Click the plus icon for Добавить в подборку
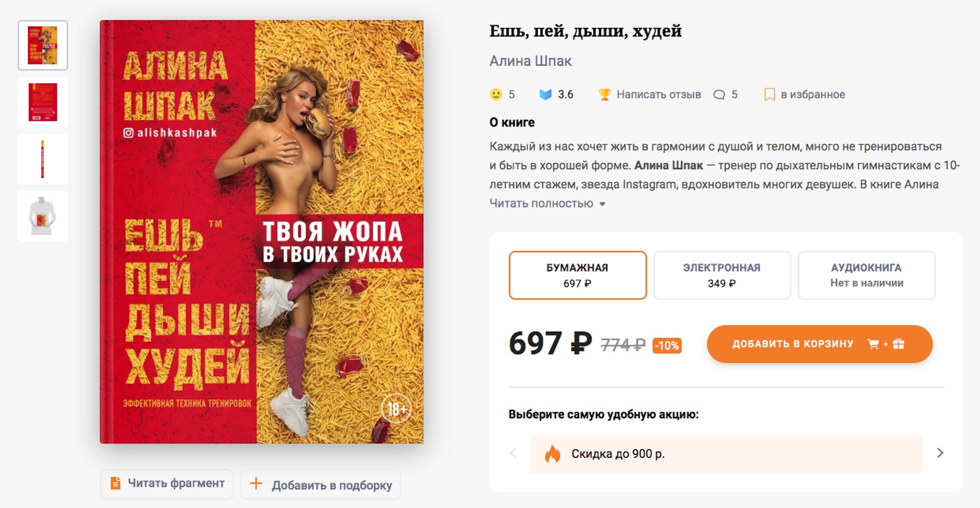 tap(256, 484)
